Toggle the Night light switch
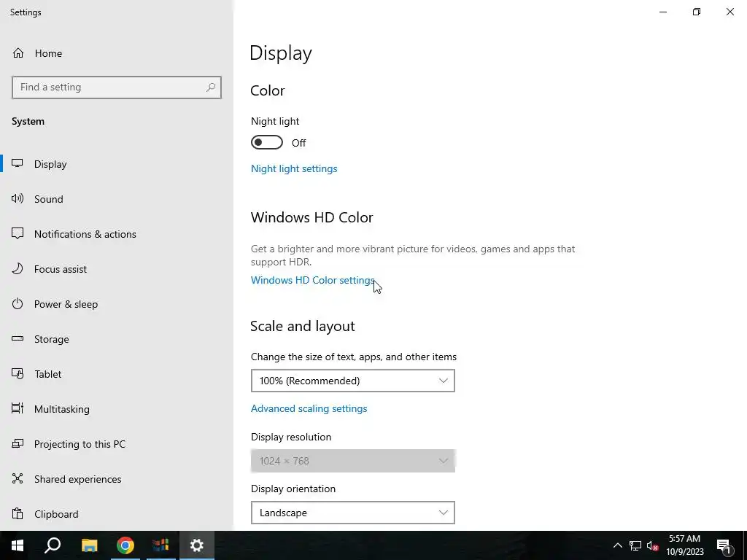 pos(267,142)
